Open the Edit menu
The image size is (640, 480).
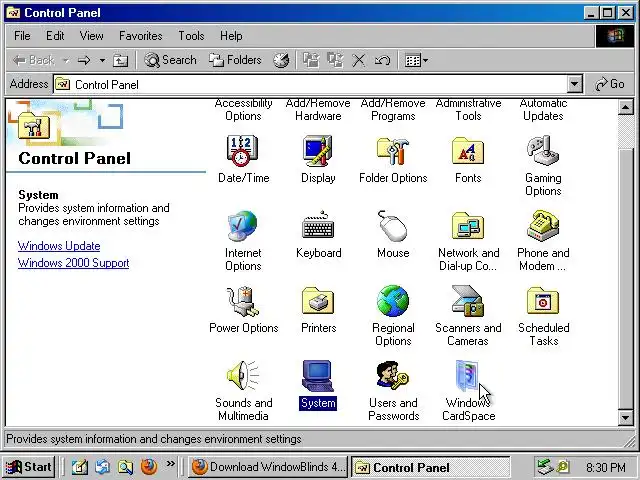click(55, 36)
